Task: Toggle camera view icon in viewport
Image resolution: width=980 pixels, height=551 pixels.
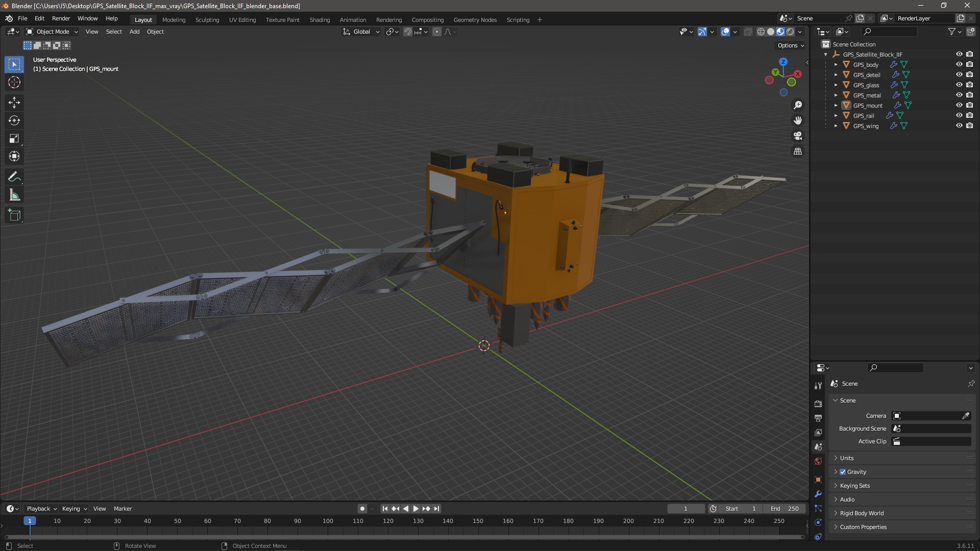Action: point(798,136)
